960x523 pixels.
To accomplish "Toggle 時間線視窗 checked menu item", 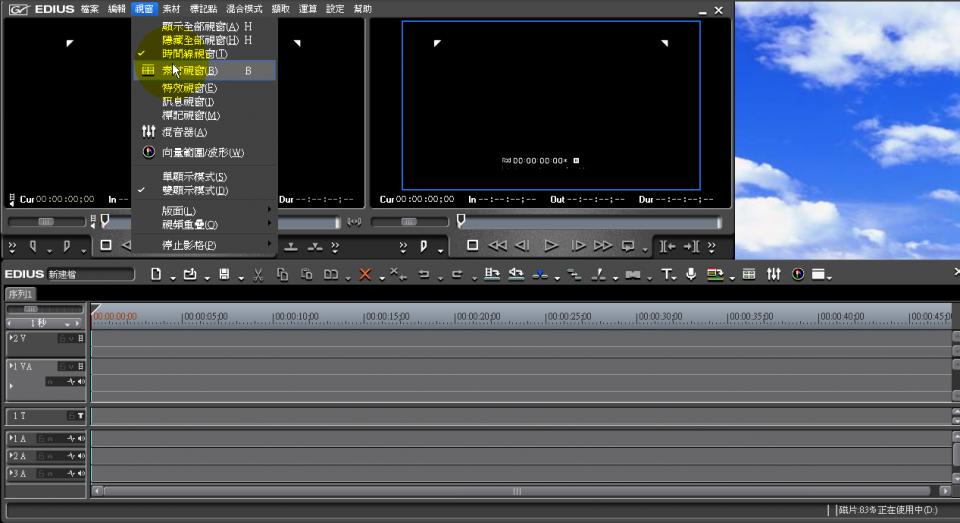I will [x=194, y=54].
